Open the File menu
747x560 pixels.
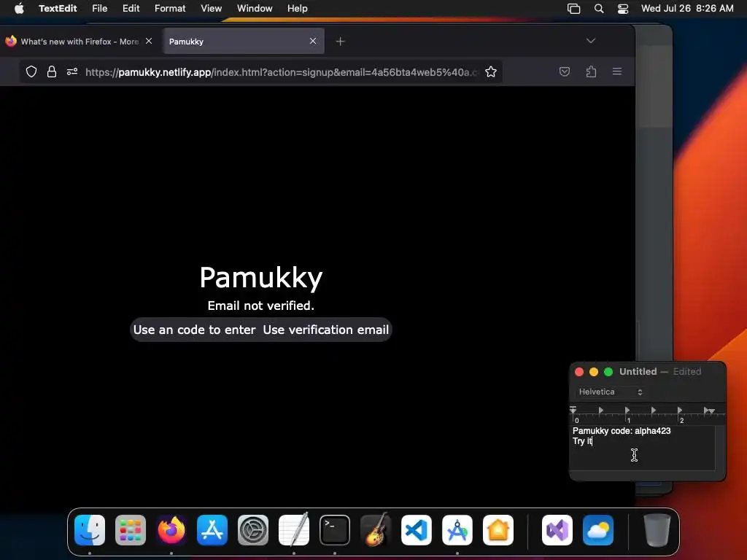coord(99,9)
